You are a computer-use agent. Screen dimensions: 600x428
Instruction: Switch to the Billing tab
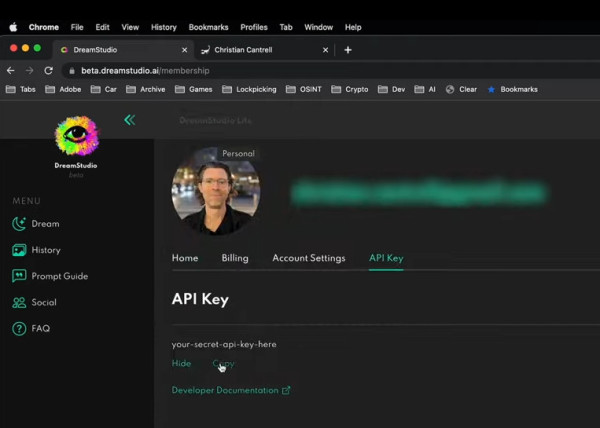(235, 258)
